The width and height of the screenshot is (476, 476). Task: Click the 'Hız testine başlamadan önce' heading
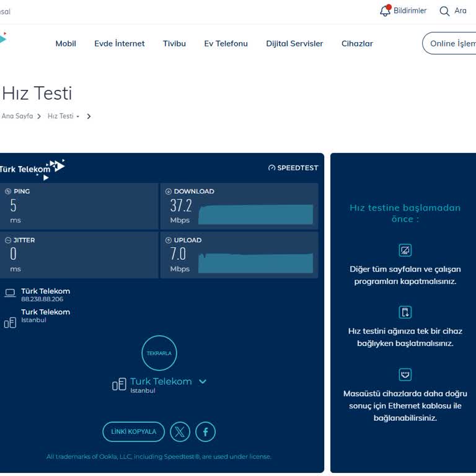click(x=405, y=213)
